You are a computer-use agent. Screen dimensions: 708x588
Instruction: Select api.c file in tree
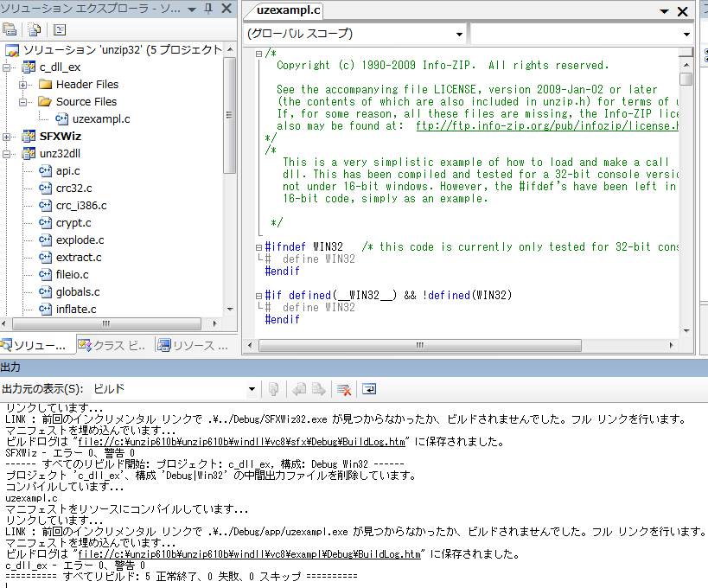coord(67,171)
